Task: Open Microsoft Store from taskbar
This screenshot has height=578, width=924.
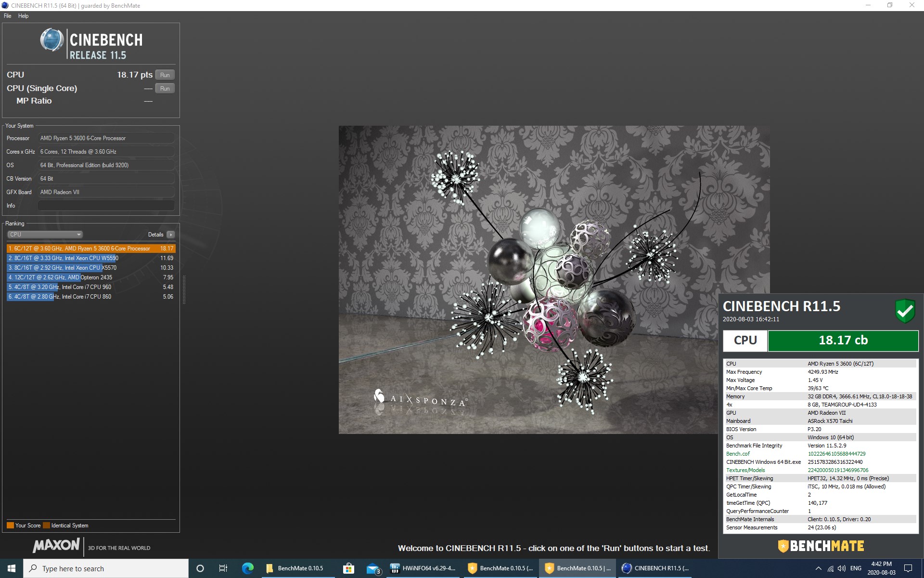Action: [x=348, y=568]
